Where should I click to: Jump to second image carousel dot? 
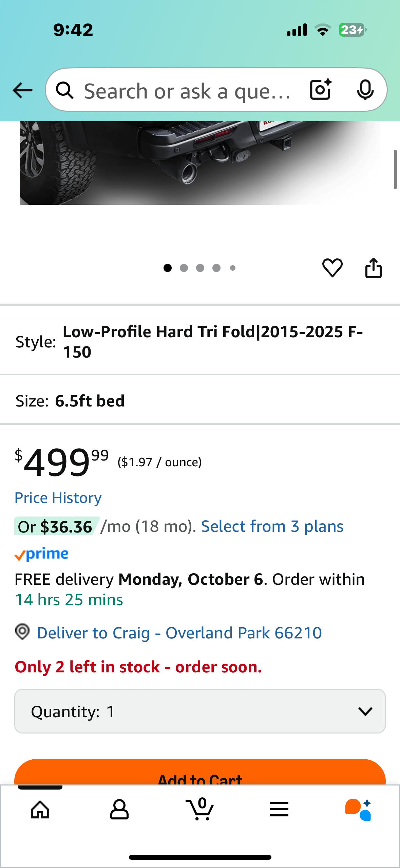click(x=184, y=268)
